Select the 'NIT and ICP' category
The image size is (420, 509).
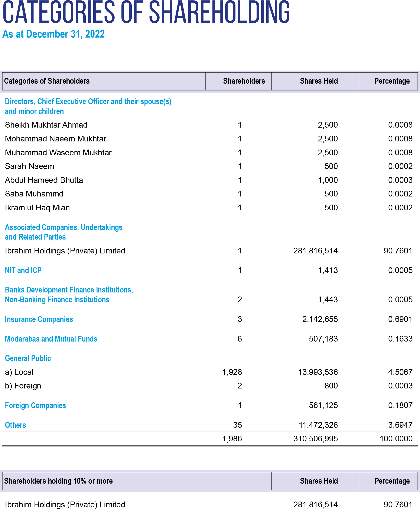click(23, 270)
